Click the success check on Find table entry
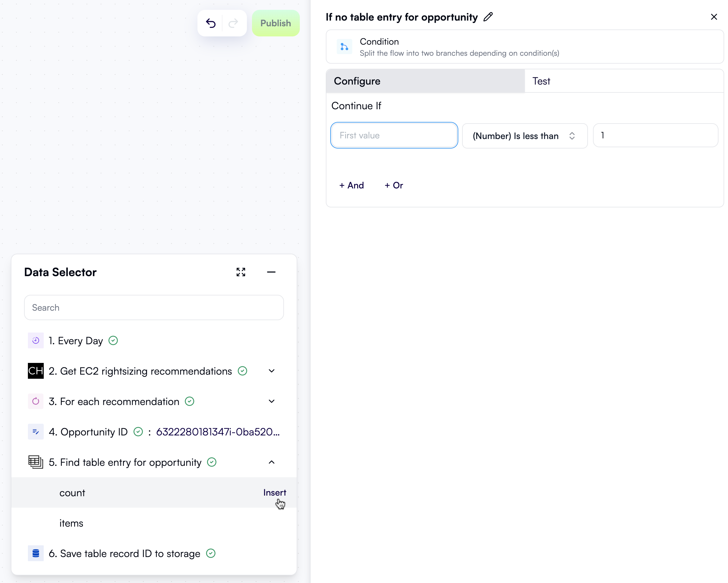 coord(211,462)
